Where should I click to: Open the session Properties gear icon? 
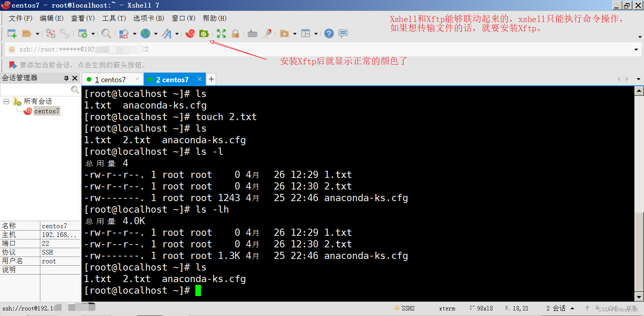point(83,34)
